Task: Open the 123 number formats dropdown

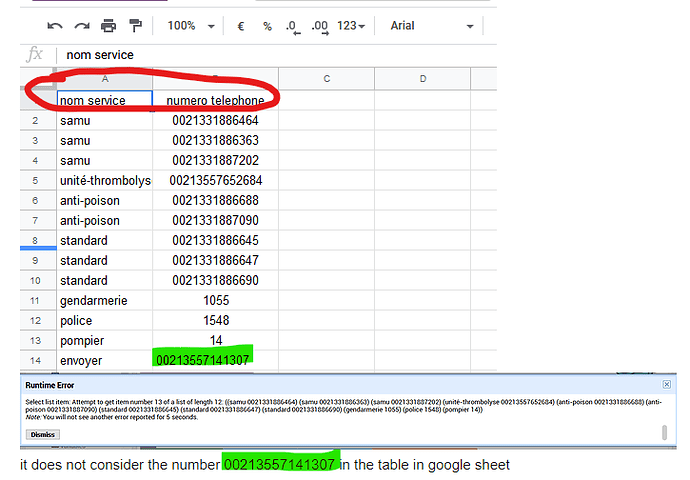Action: [x=350, y=26]
